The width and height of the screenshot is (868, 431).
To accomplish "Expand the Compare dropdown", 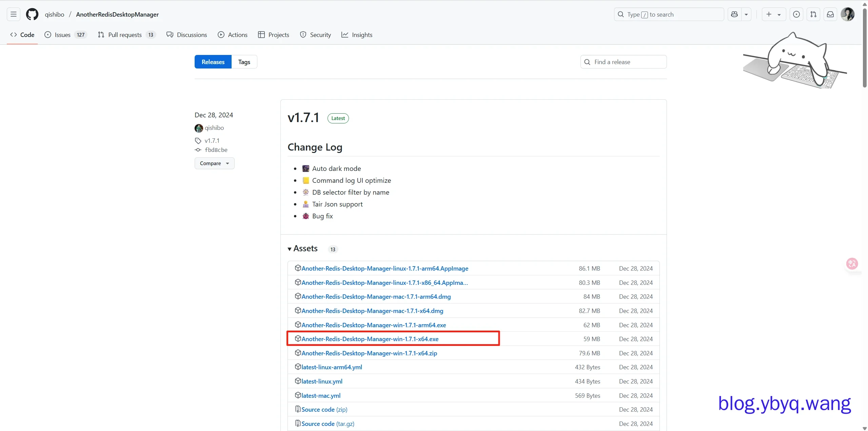I will click(214, 163).
